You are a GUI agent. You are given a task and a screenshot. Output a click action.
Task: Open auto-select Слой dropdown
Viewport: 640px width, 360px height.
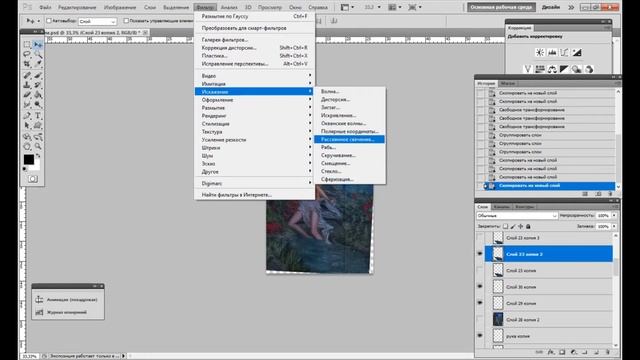97,21
